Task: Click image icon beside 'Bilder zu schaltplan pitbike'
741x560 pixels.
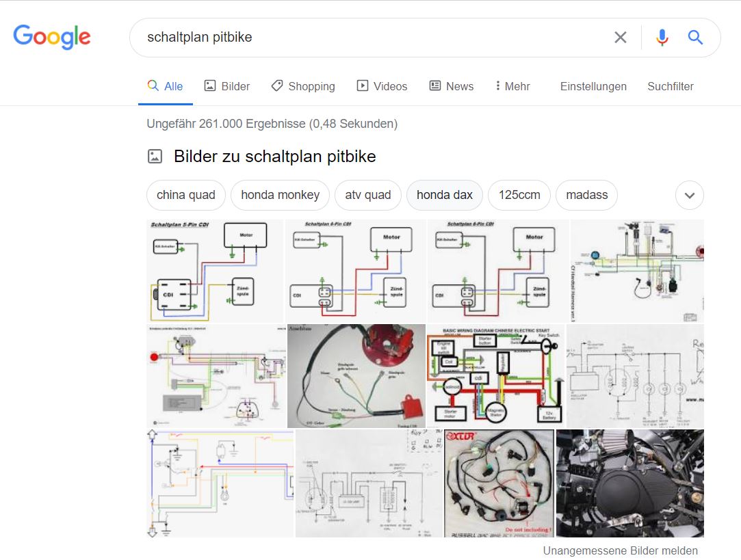Action: click(155, 157)
